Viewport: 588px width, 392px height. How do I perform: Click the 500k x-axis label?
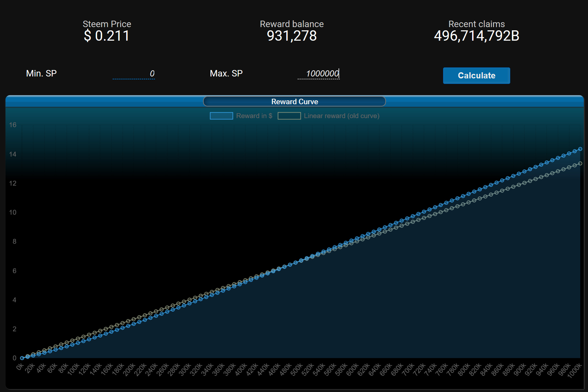point(296,370)
